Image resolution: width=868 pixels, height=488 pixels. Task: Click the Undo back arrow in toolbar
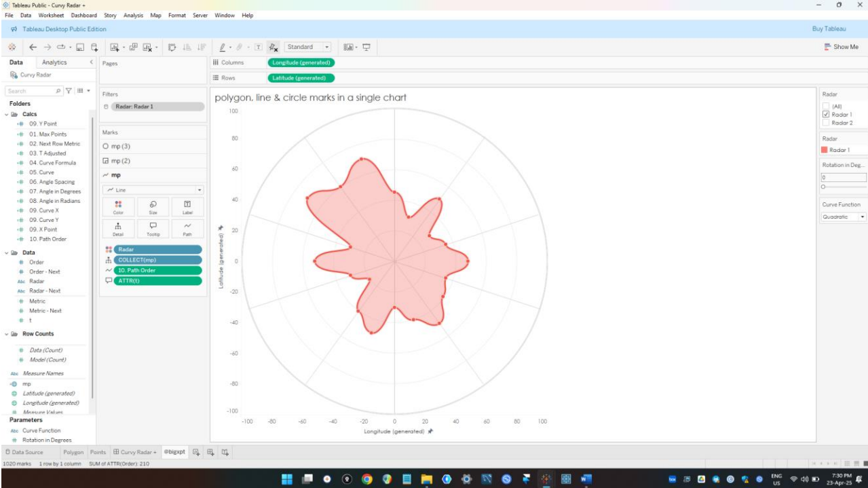33,48
